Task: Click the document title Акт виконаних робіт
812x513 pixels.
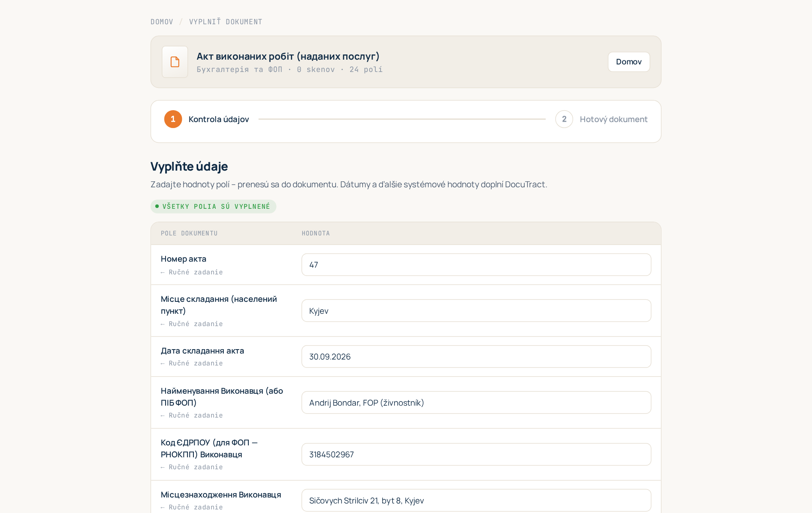Action: (288, 56)
